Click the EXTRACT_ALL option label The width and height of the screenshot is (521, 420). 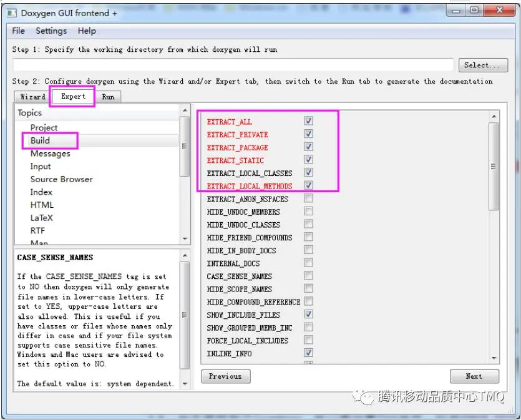[x=229, y=122]
